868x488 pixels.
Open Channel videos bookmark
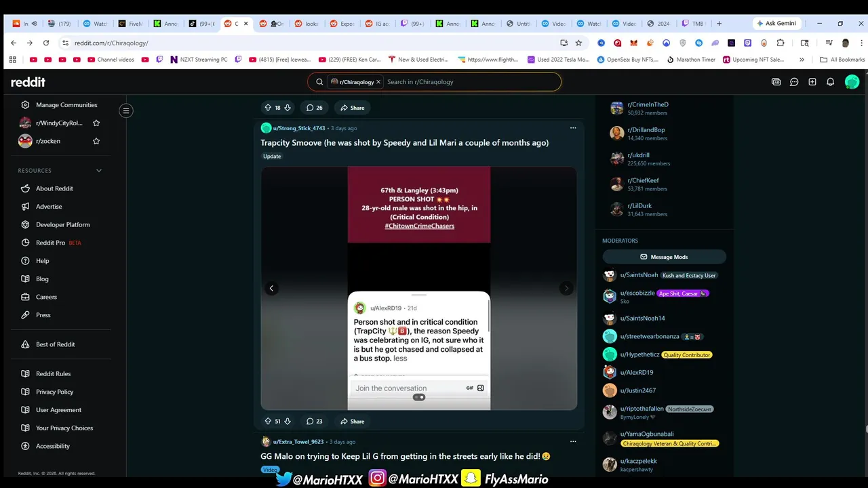tap(110, 60)
